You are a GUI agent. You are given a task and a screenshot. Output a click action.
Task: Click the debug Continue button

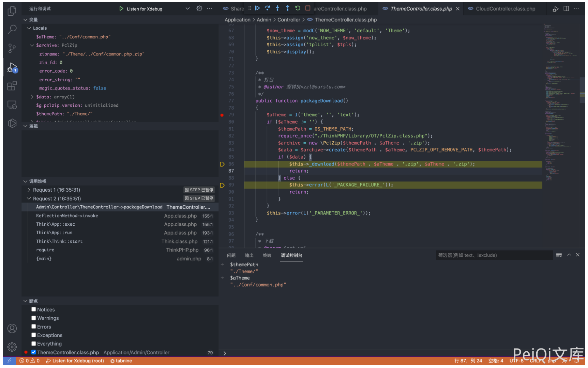click(257, 8)
